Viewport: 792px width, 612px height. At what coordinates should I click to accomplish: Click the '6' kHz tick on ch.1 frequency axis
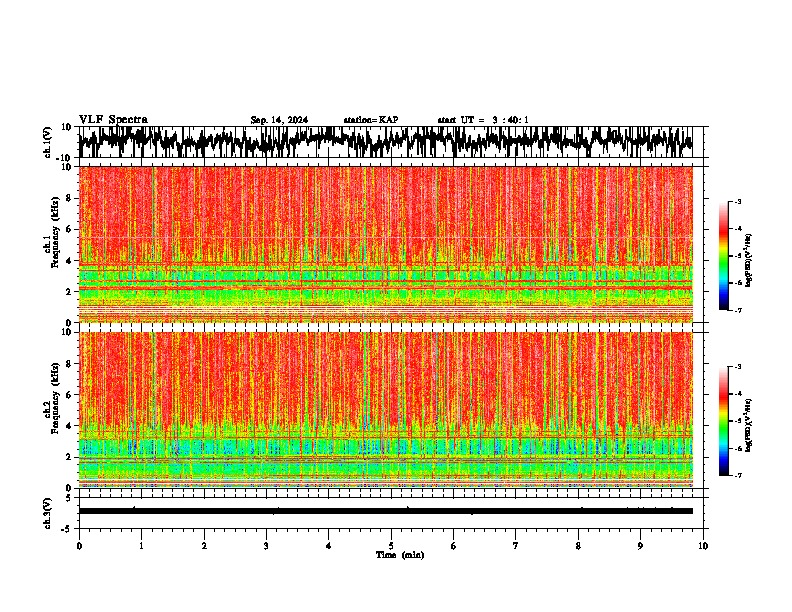(x=69, y=229)
